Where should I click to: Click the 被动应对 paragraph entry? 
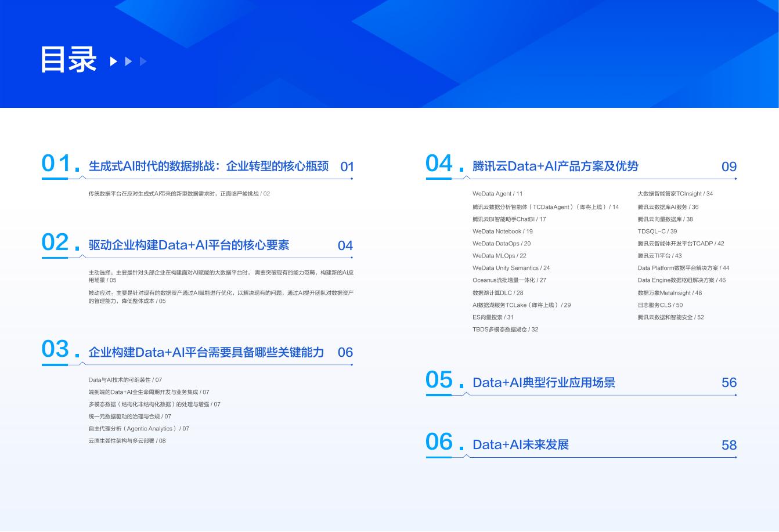point(221,297)
